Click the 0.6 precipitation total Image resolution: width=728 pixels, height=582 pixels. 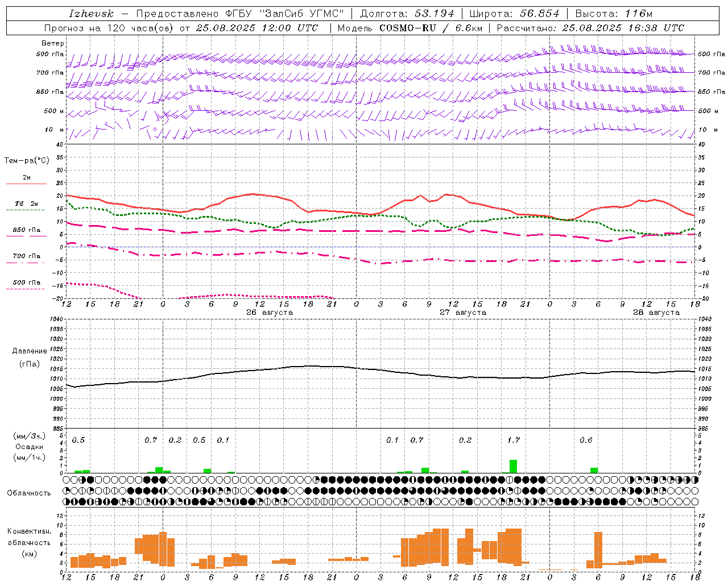coord(586,440)
